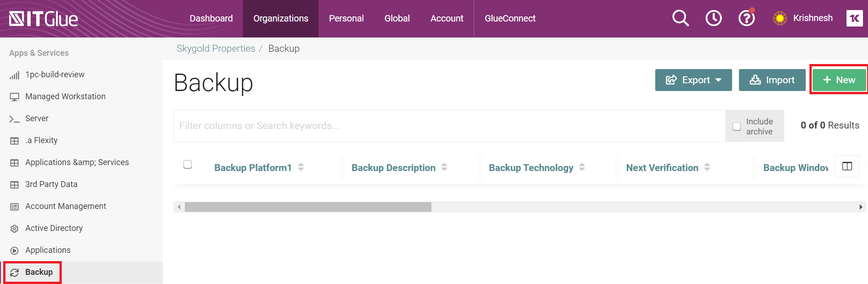Screen dimensions: 868x284
Task: Click the .a Flexity table icon
Action: (x=15, y=141)
